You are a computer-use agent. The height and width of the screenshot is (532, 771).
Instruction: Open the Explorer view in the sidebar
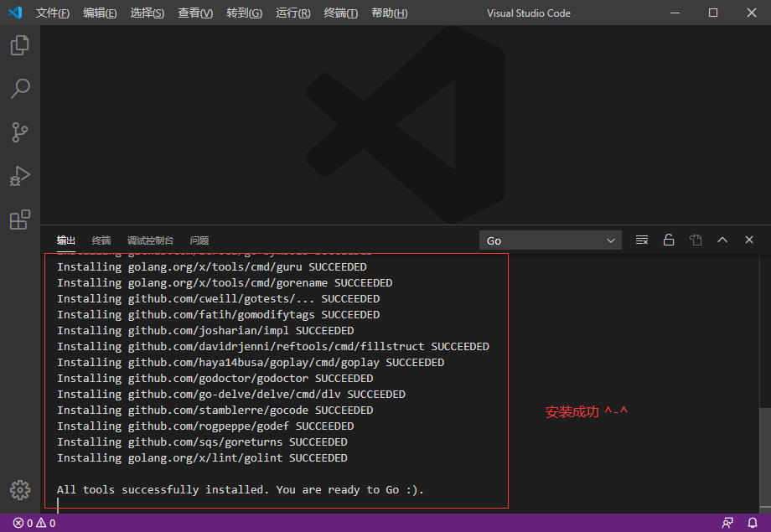tap(20, 45)
